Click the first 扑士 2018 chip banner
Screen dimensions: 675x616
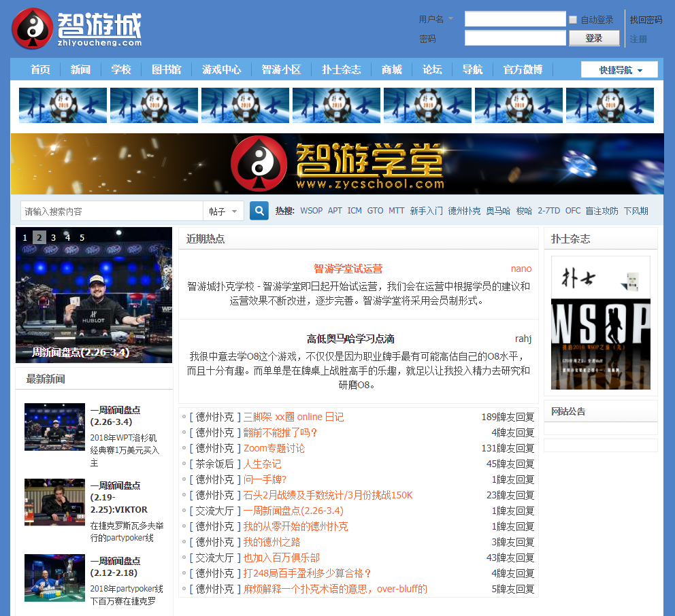click(x=63, y=105)
